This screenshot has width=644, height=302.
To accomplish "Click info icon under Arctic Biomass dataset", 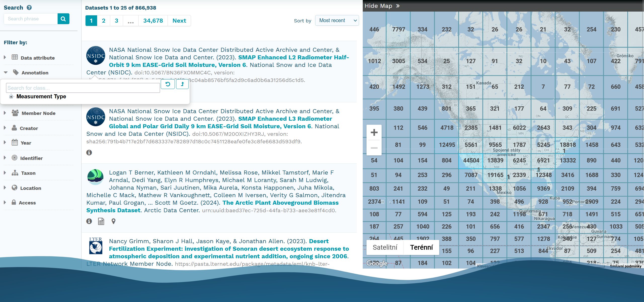I will click(89, 221).
